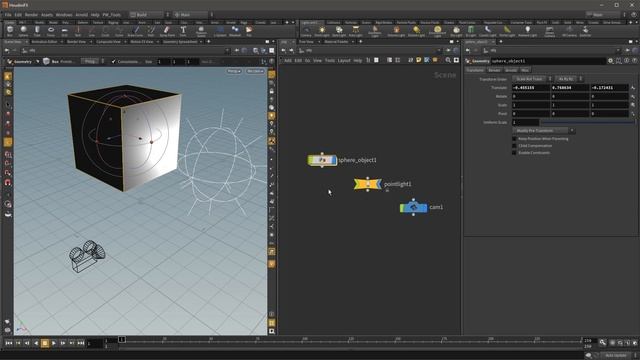This screenshot has height=360, width=640.
Task: Click the Play forward button on timeline
Action: 54,343
